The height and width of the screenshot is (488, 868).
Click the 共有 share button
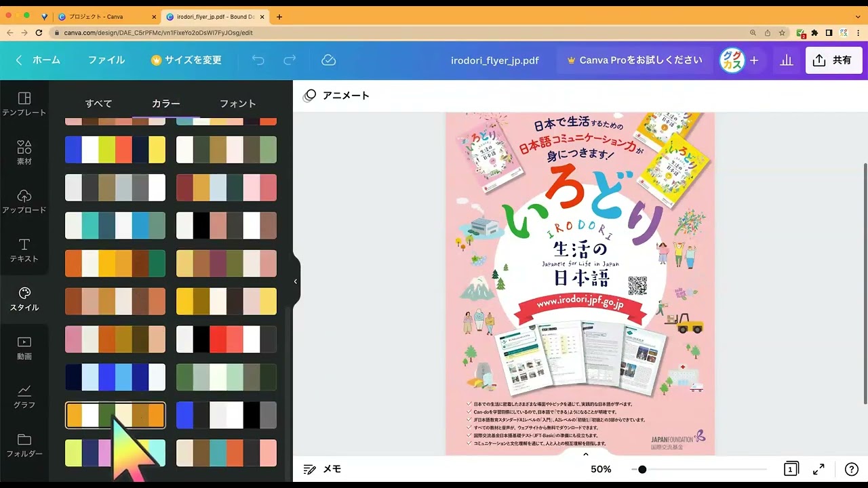833,60
